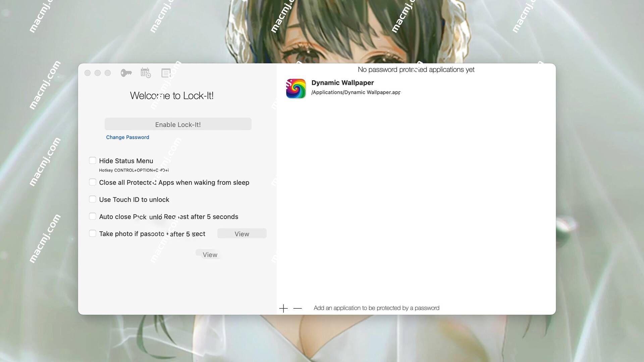The image size is (644, 362).
Task: Open the calendar schedule icon in toolbar
Action: [146, 73]
